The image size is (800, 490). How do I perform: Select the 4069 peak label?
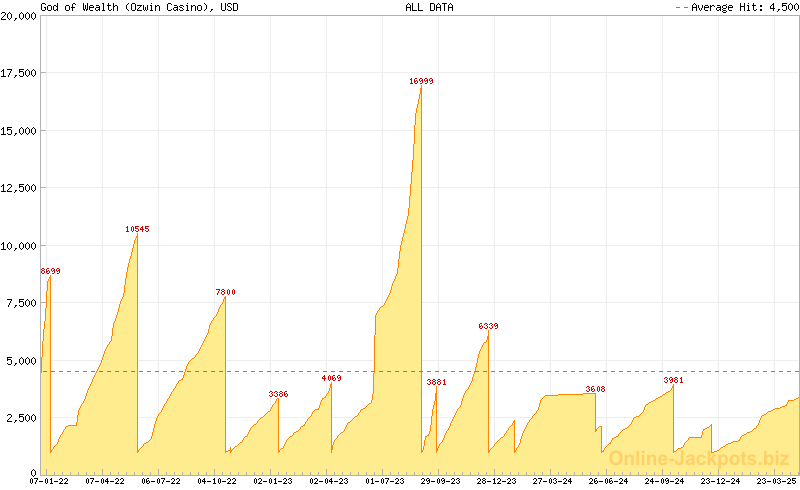click(331, 378)
